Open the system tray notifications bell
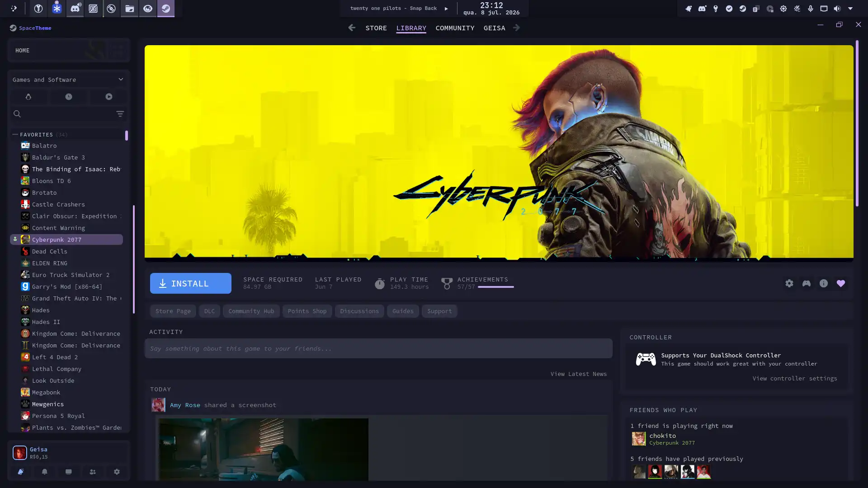 coord(688,9)
